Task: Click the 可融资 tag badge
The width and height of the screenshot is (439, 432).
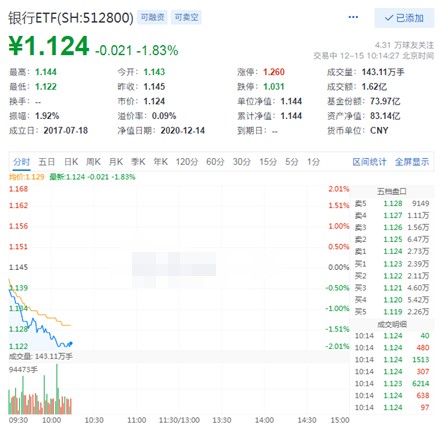Action: [152, 17]
